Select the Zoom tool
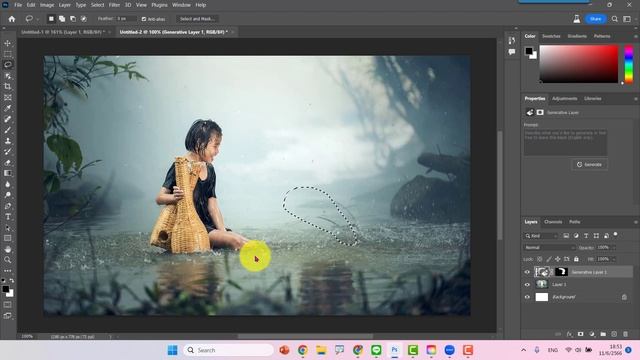 point(7,260)
